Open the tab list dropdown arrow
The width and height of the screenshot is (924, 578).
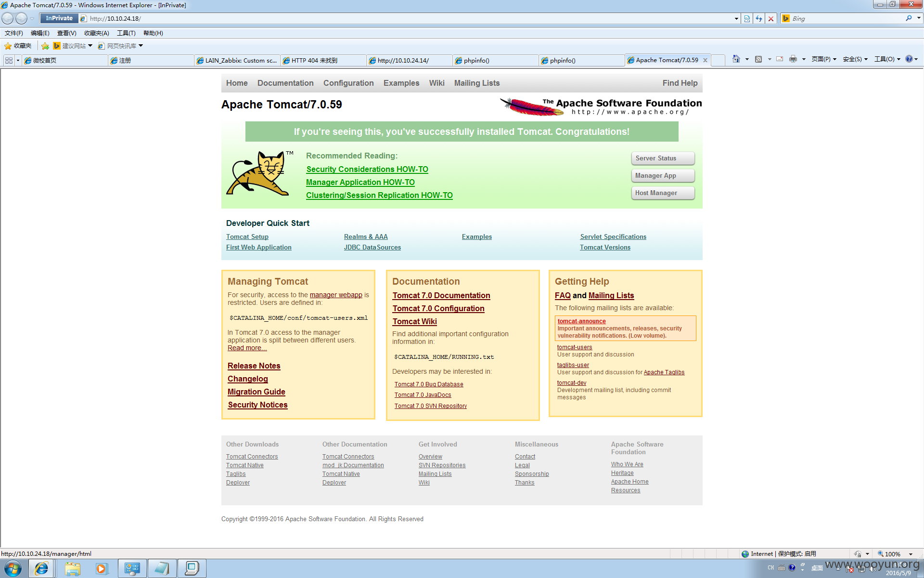pos(18,60)
